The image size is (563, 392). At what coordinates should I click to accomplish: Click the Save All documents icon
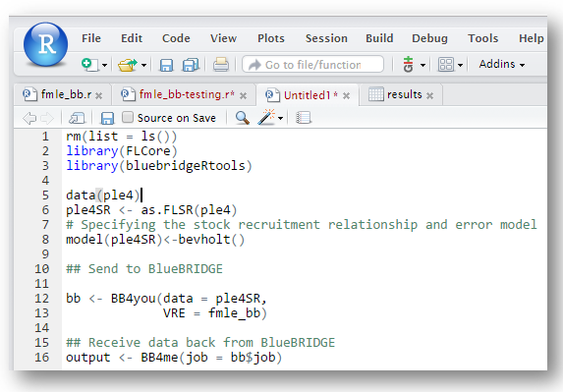(191, 65)
